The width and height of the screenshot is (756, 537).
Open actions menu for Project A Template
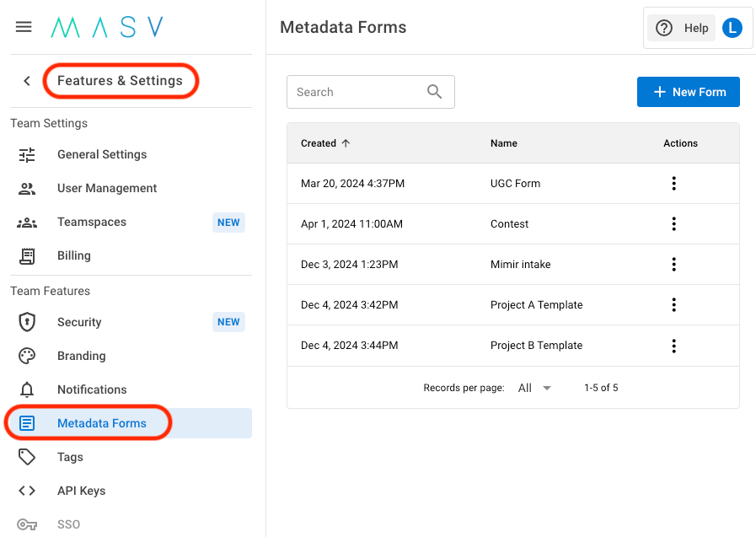[674, 304]
